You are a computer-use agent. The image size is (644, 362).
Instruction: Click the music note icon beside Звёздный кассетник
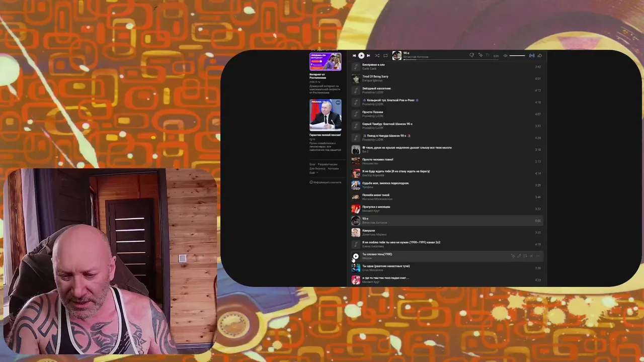pyautogui.click(x=356, y=90)
